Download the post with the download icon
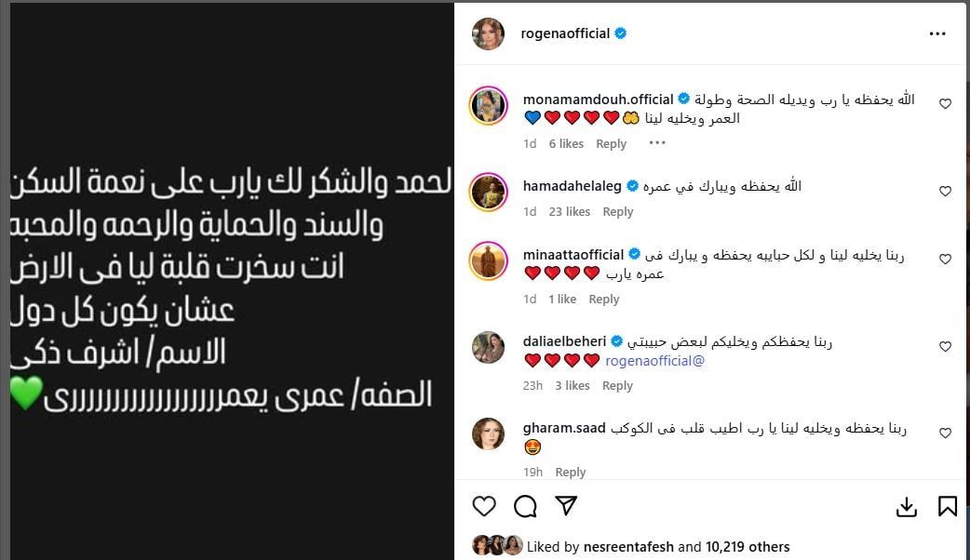Image resolution: width=970 pixels, height=560 pixels. [907, 507]
